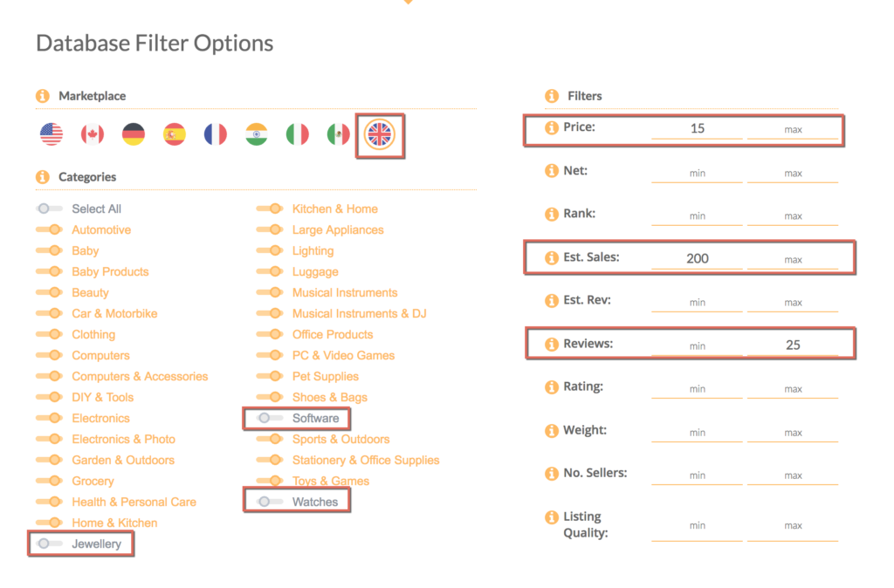Image resolution: width=894 pixels, height=588 pixels.
Task: Enable the Select All categories toggle
Action: [x=50, y=209]
